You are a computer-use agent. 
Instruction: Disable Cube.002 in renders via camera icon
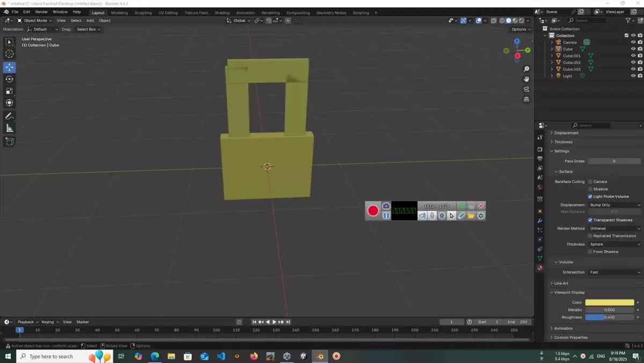(640, 62)
